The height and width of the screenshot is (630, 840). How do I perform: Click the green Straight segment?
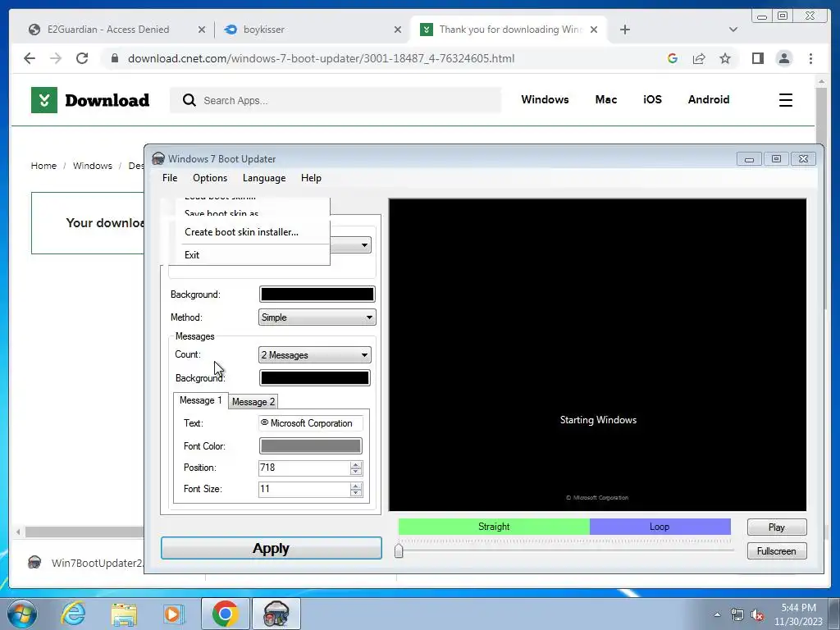point(493,527)
